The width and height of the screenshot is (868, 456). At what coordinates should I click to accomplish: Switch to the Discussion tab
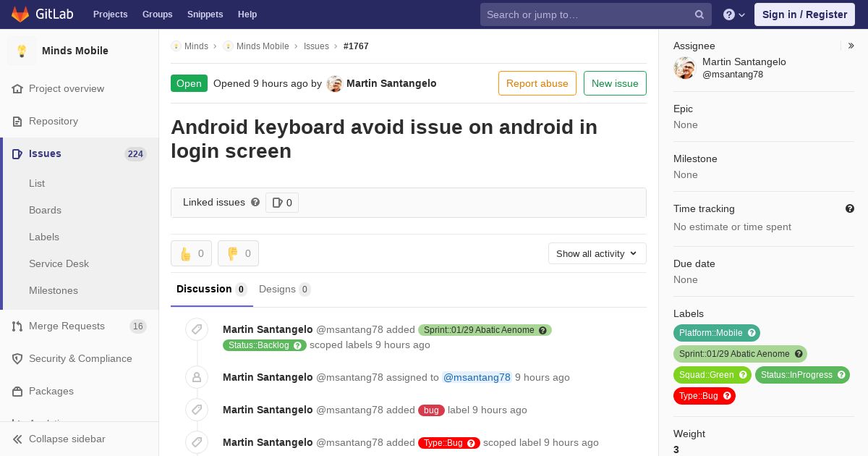pos(212,290)
